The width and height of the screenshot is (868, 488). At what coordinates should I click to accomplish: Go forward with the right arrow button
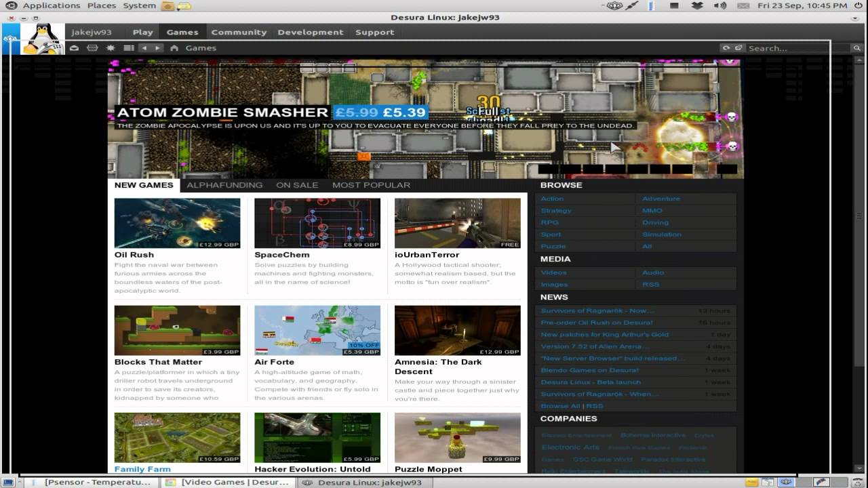click(157, 48)
